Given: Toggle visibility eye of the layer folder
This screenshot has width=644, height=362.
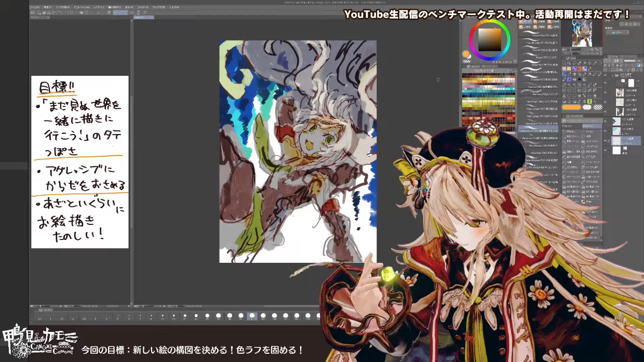Looking at the screenshot, I should [605, 75].
